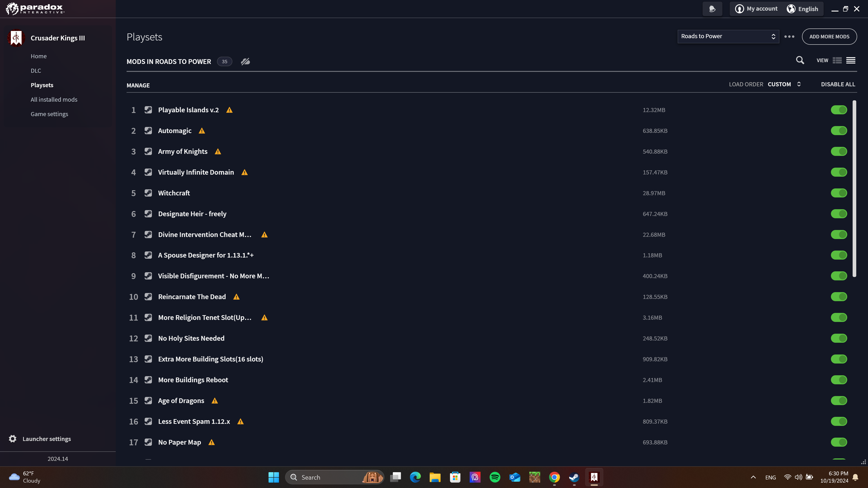Click the Steam source icon for No Holy Sites Needed

[x=148, y=338]
